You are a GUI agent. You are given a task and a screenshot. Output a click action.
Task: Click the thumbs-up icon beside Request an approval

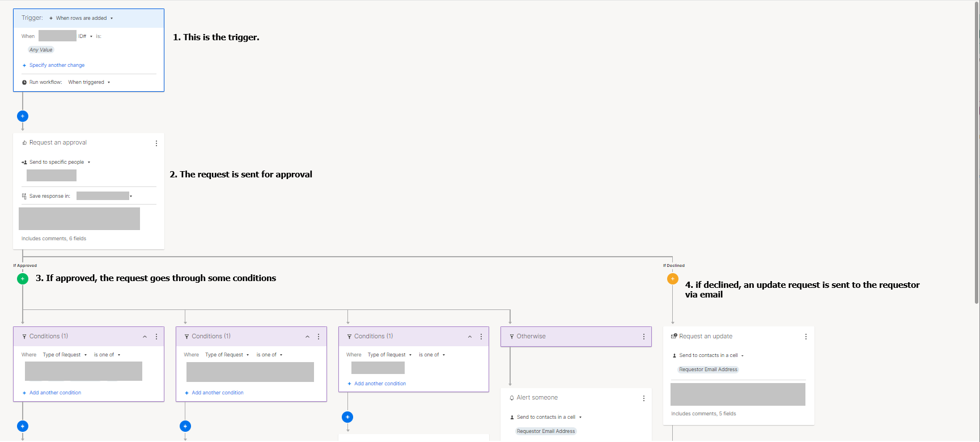pyautogui.click(x=24, y=143)
